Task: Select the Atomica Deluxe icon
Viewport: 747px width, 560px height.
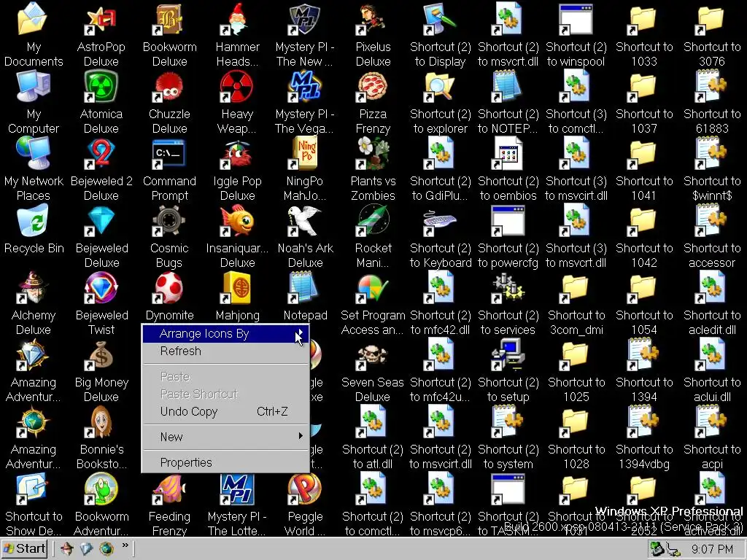Action: coord(101,86)
